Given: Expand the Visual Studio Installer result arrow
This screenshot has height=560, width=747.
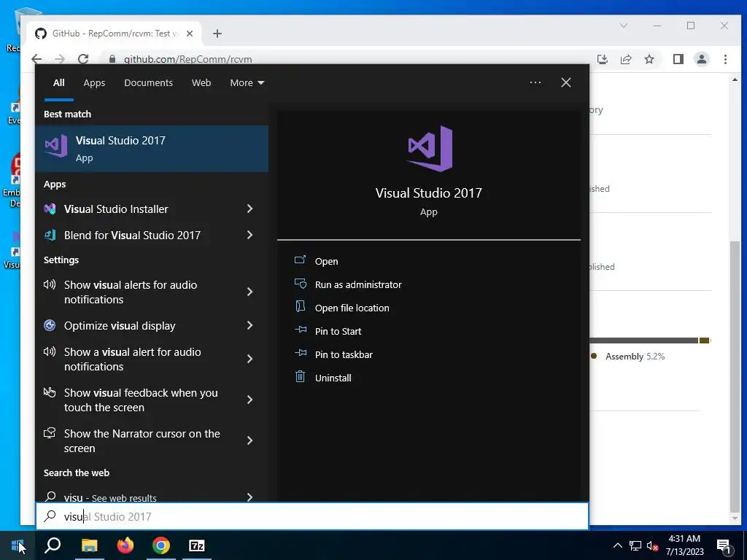Looking at the screenshot, I should click(249, 209).
